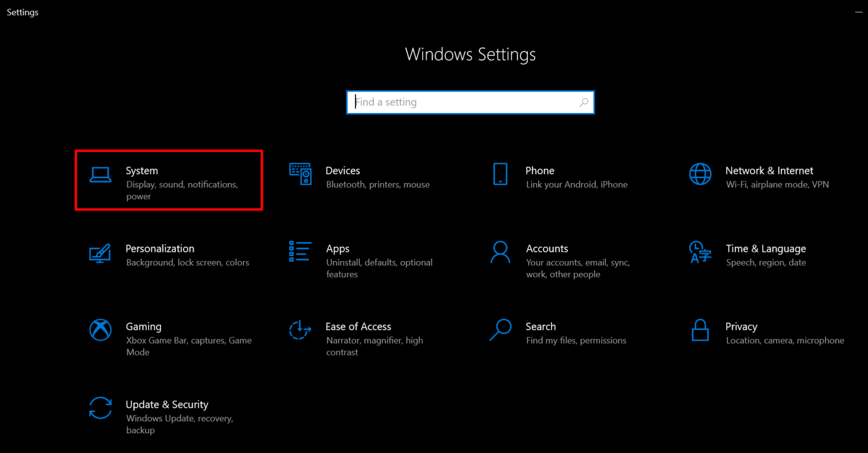Click 'Xbox Game Bar, captures, Game Mode' text

point(189,346)
